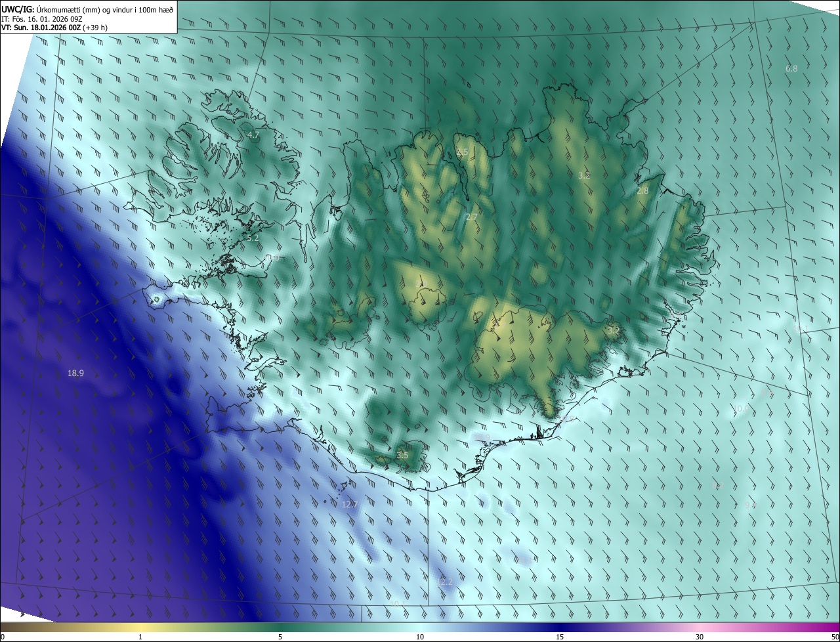Click the "5" tick label on the color scale

280,637
